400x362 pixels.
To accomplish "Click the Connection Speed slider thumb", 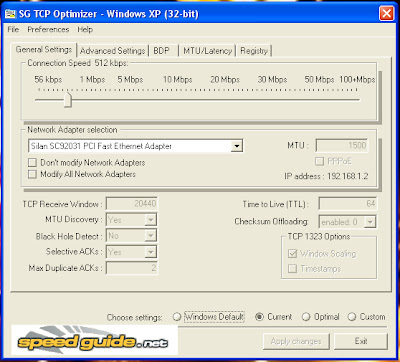I will pos(68,100).
